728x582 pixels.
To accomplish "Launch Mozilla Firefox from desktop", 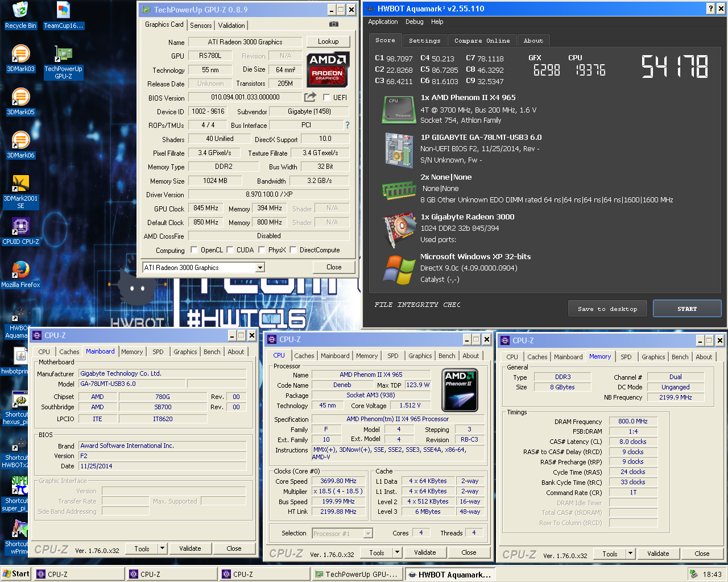I will click(x=20, y=275).
